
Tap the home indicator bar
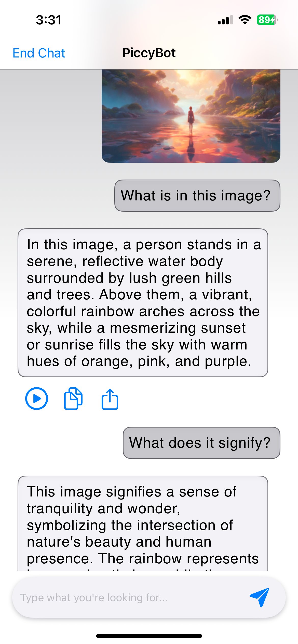coord(149,636)
